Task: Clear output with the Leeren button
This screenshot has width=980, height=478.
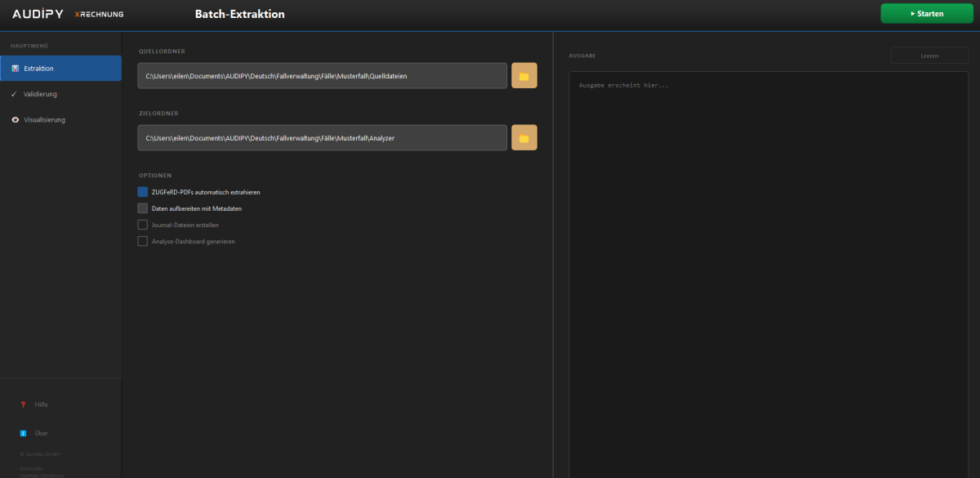Action: (x=929, y=56)
